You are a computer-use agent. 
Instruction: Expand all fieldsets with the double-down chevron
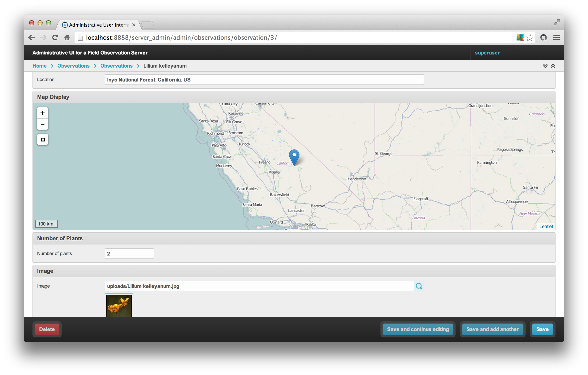(545, 66)
